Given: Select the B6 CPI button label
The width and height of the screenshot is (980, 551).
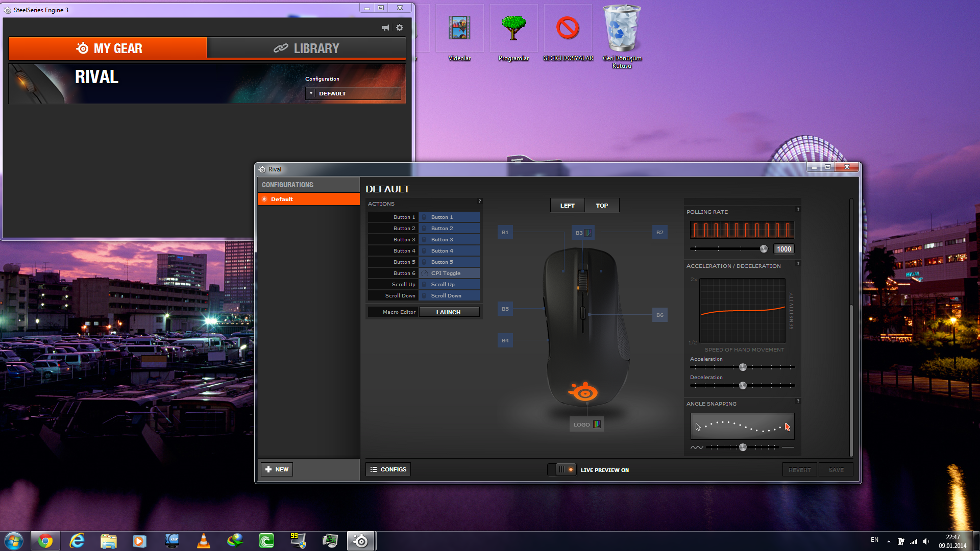Looking at the screenshot, I should tap(659, 315).
